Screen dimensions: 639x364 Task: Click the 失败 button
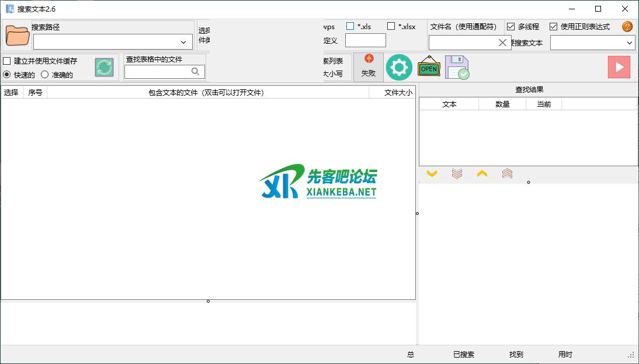(x=368, y=67)
